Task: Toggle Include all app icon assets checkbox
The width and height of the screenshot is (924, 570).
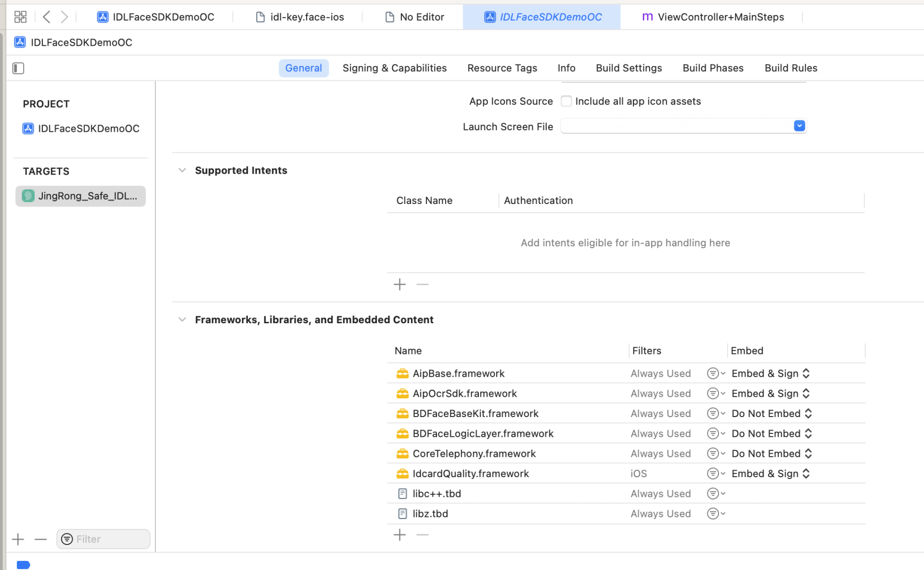Action: [566, 101]
